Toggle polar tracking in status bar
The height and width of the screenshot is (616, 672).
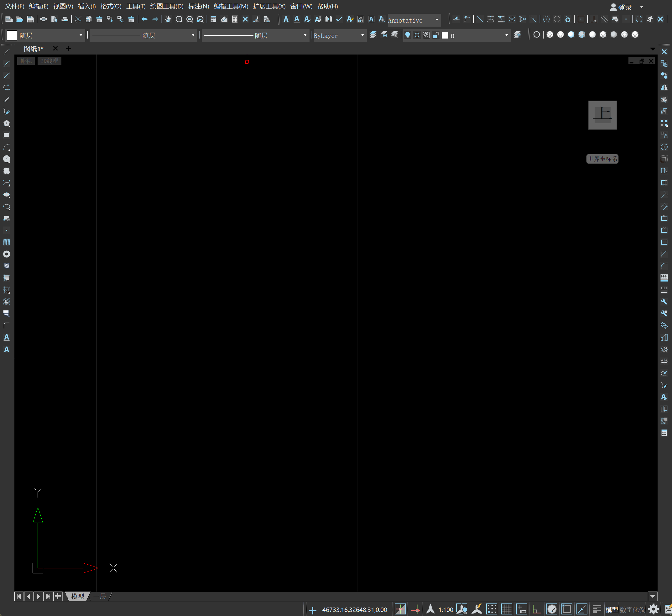[552, 609]
